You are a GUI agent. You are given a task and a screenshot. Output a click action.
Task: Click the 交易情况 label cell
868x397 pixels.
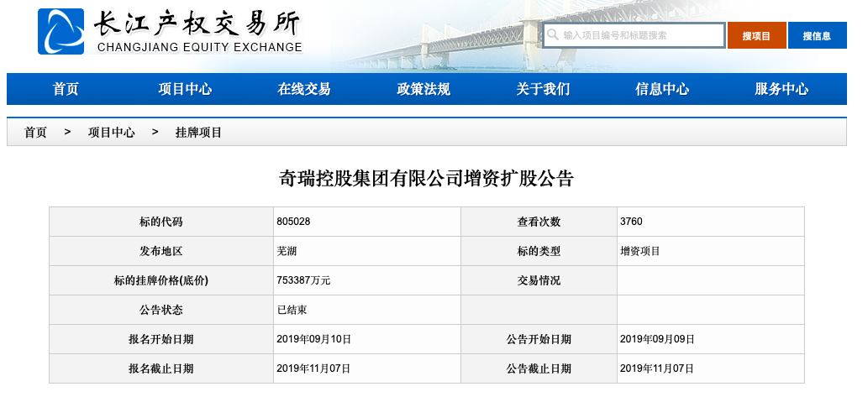539,280
